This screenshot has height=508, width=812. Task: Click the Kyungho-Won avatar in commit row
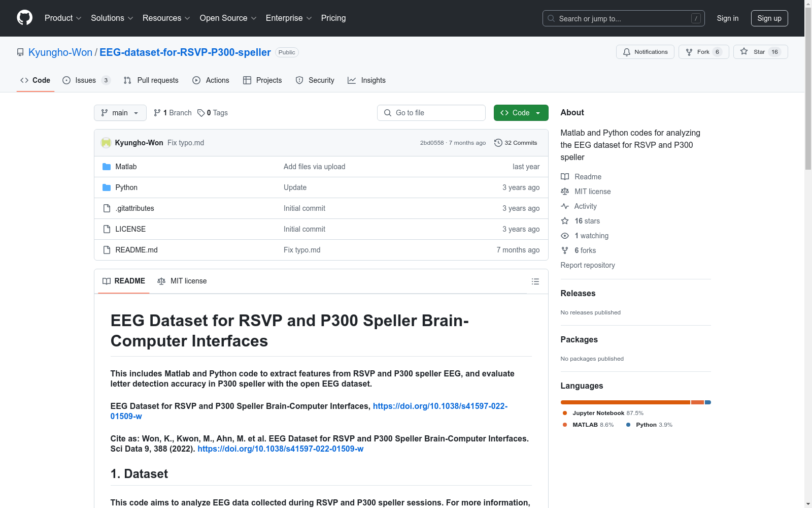click(x=106, y=143)
